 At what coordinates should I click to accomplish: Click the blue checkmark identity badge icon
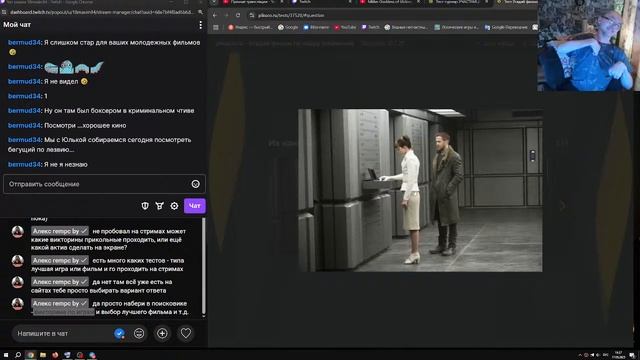click(119, 333)
